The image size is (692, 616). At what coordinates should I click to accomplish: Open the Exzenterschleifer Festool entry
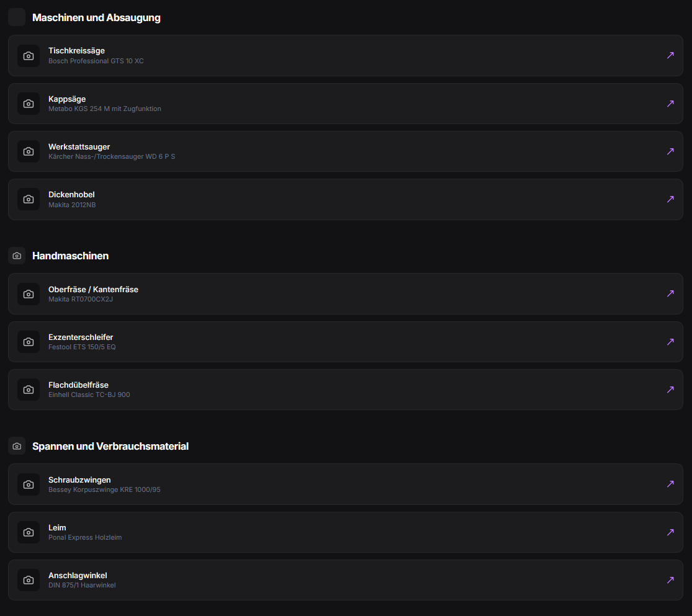click(x=346, y=342)
